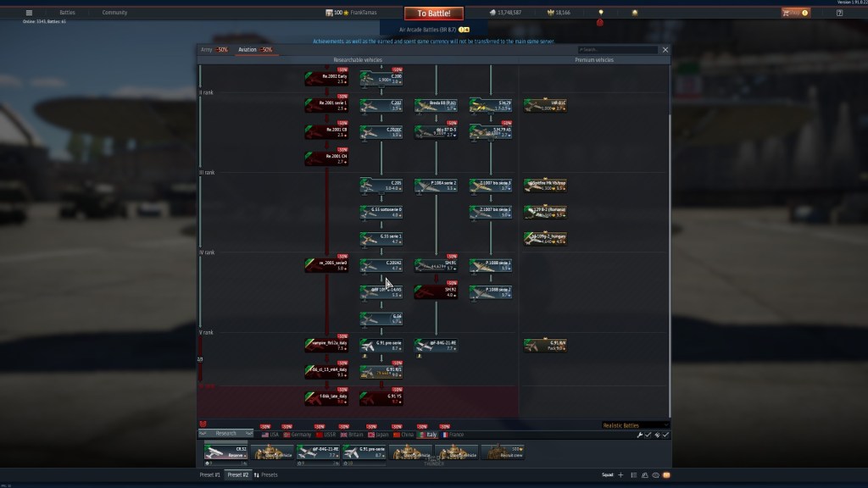The height and width of the screenshot is (488, 868).
Task: Open the Realistic Battles dropdown
Action: tap(636, 425)
